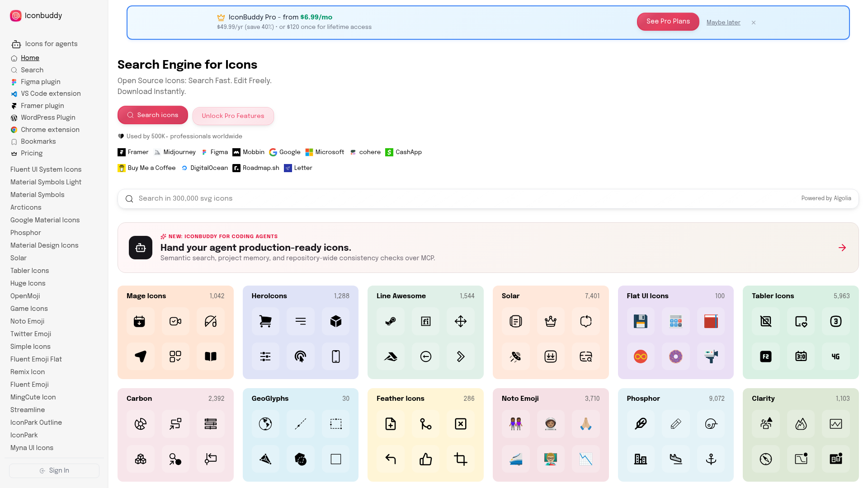The height and width of the screenshot is (488, 868).
Task: Click the 7,401 count on Solar card
Action: pos(592,296)
